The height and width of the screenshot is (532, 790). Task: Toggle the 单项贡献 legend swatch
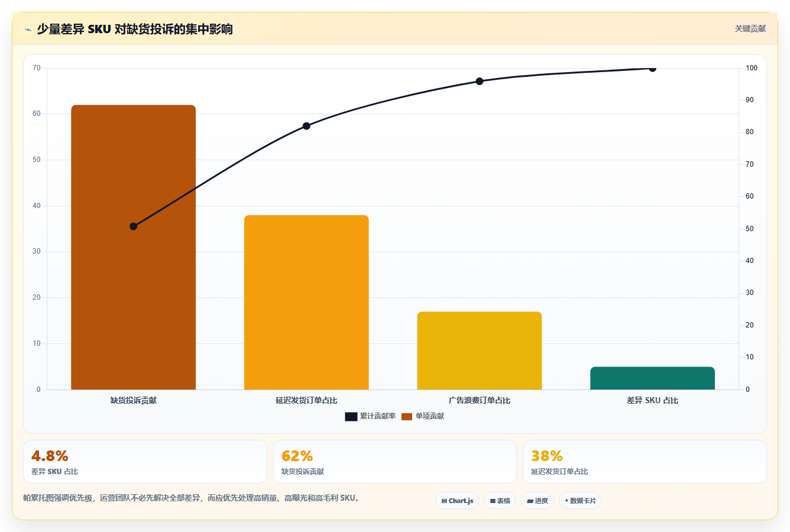coord(407,417)
